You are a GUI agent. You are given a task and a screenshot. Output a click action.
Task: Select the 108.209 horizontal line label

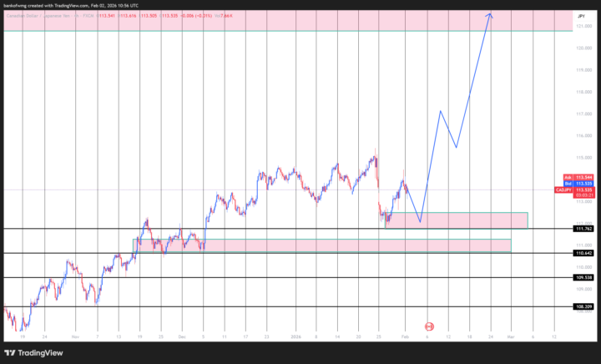click(583, 306)
